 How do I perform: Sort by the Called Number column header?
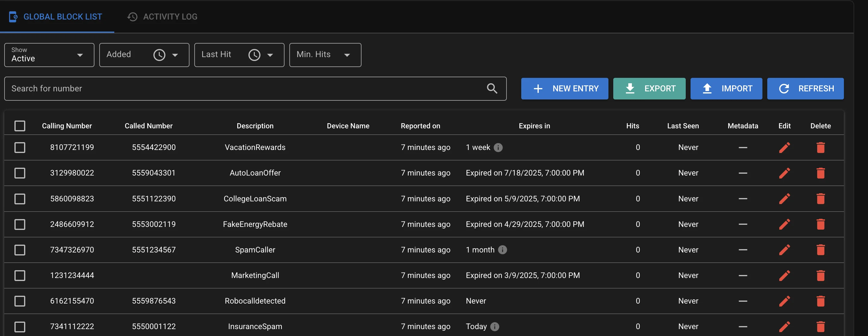(x=149, y=126)
